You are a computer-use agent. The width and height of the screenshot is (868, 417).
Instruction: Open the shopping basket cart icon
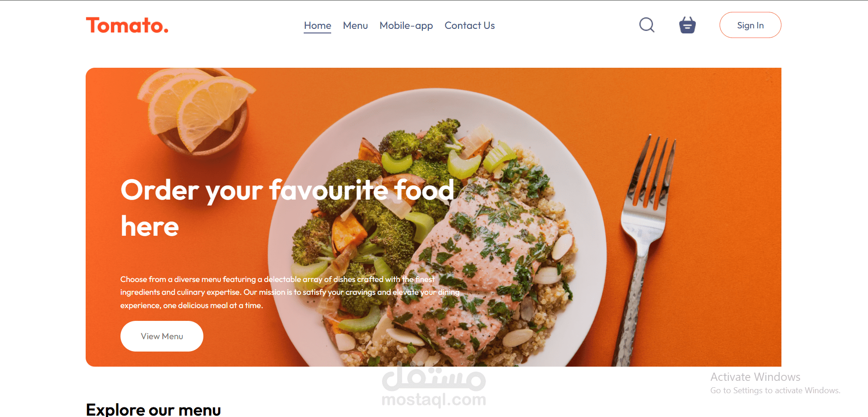coord(687,25)
